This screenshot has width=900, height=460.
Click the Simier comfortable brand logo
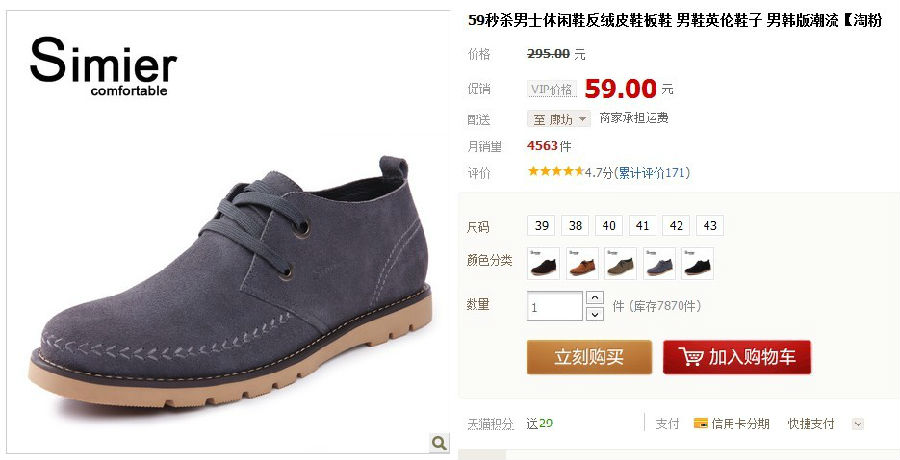[x=103, y=66]
